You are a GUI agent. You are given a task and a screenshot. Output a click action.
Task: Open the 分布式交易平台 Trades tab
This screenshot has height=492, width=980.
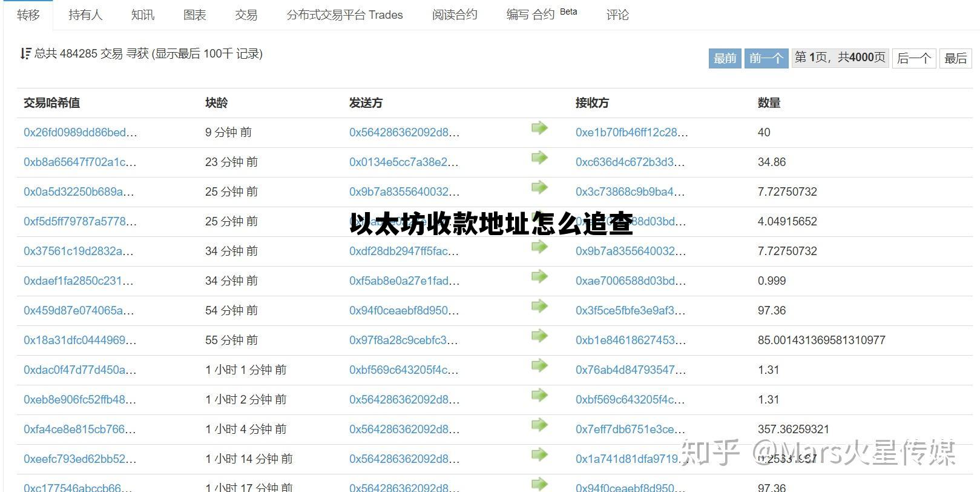[x=344, y=15]
